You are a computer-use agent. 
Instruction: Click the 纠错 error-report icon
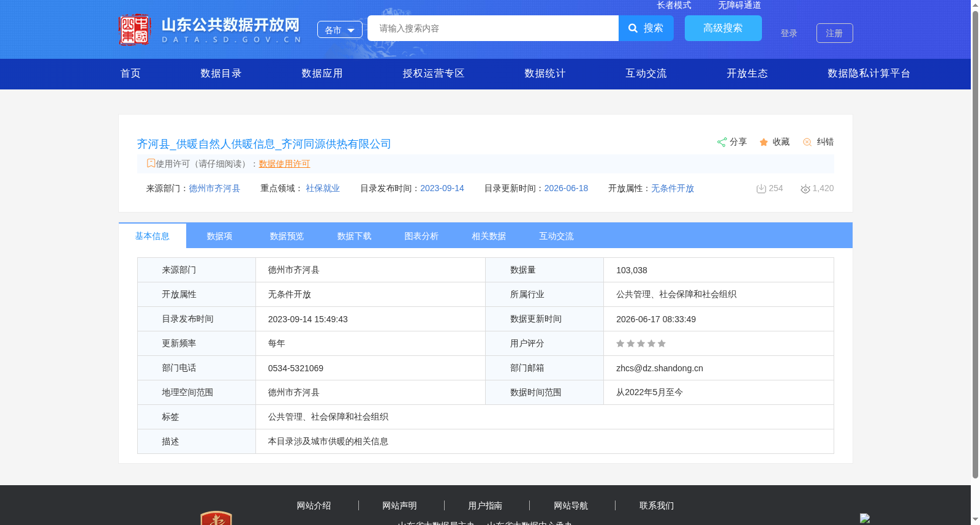[807, 142]
